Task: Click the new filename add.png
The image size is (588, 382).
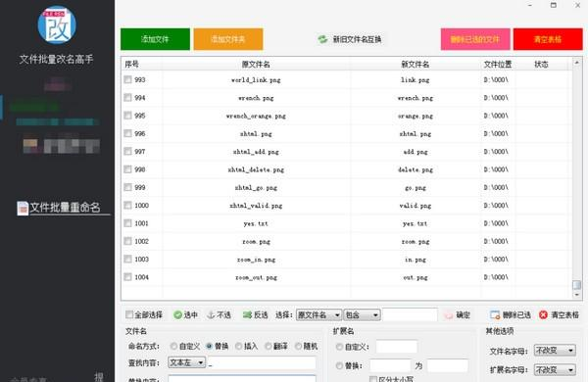Action: [416, 152]
